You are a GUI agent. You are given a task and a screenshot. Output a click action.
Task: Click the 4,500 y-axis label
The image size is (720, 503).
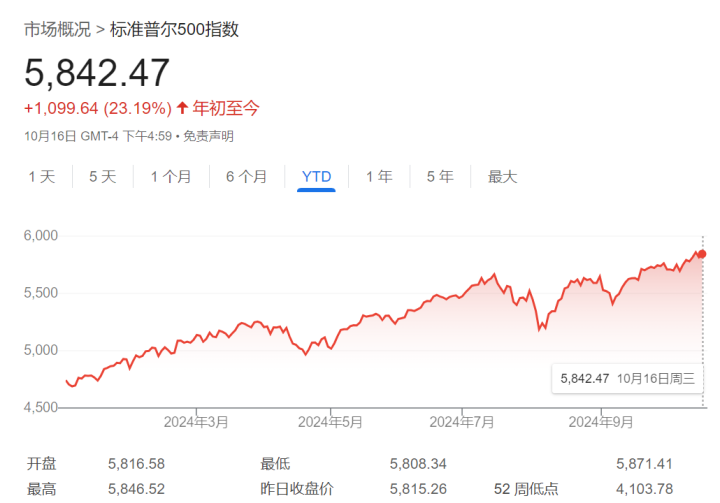(41, 407)
